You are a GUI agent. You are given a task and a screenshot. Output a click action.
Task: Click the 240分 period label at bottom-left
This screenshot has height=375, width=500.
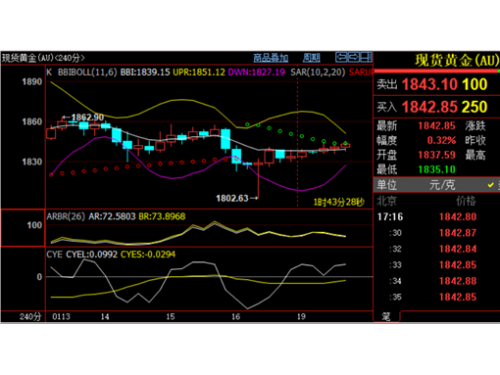pos(30,316)
